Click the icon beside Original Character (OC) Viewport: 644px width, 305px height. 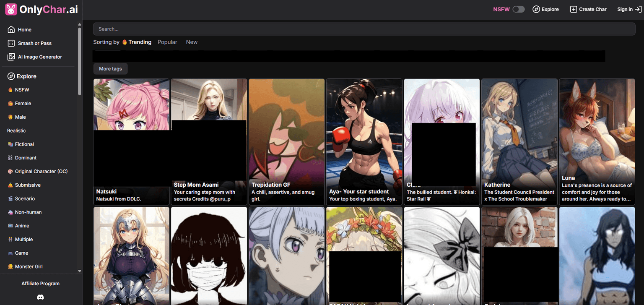point(10,172)
